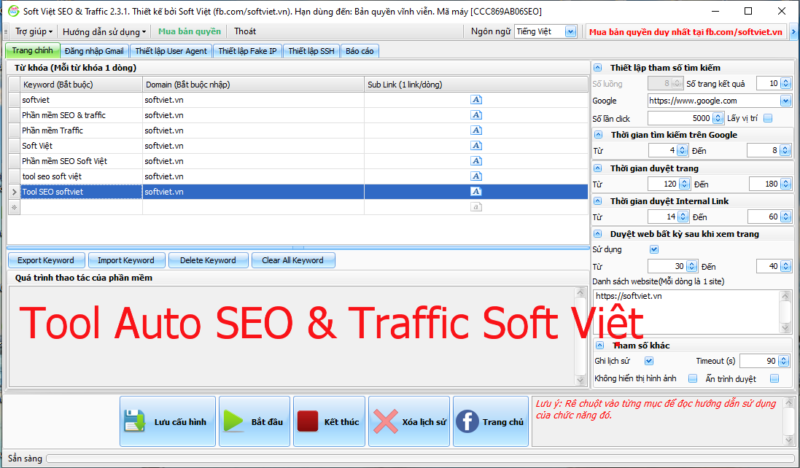The image size is (800, 468).
Task: Toggle the Ghi lịch sử checkbox
Action: coord(649,361)
